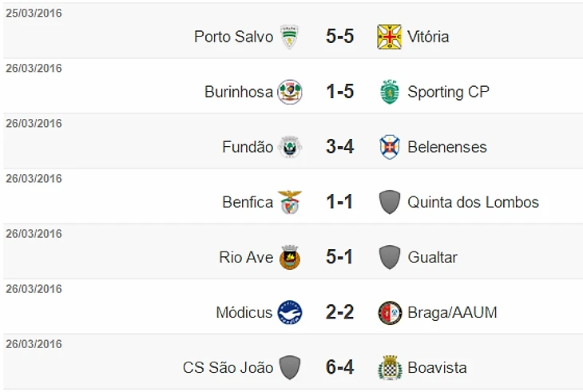Click the Rio Ave team name
Screen dimensions: 583x392
[246, 257]
